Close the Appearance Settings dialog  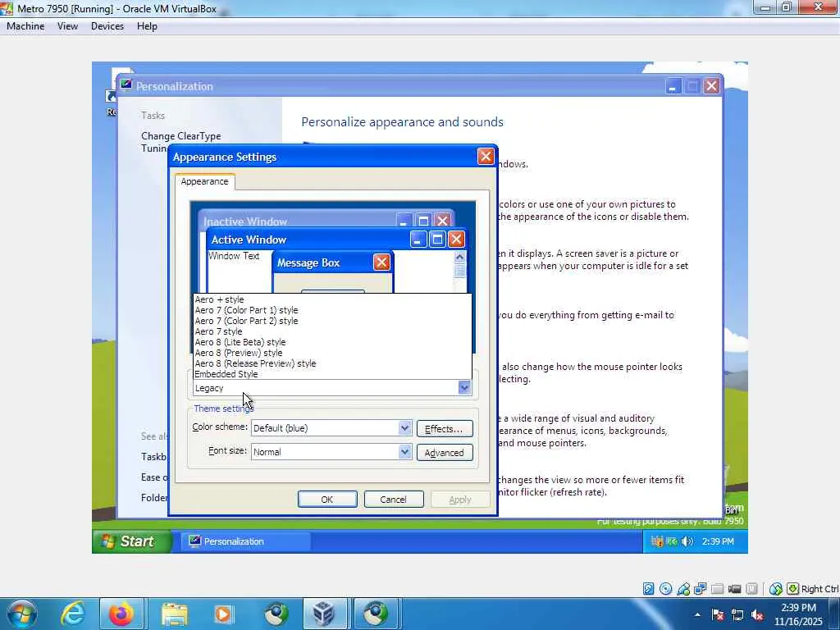pyautogui.click(x=486, y=157)
